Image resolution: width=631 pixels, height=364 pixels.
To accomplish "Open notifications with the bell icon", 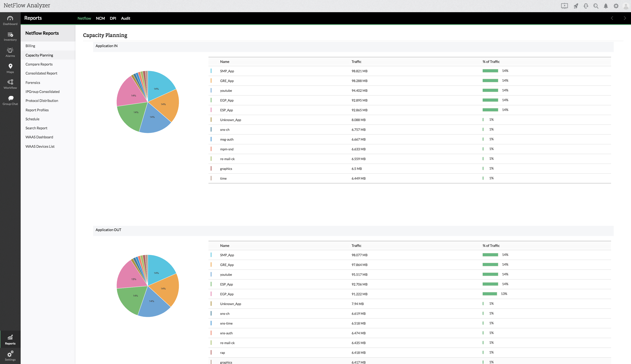I will click(606, 6).
